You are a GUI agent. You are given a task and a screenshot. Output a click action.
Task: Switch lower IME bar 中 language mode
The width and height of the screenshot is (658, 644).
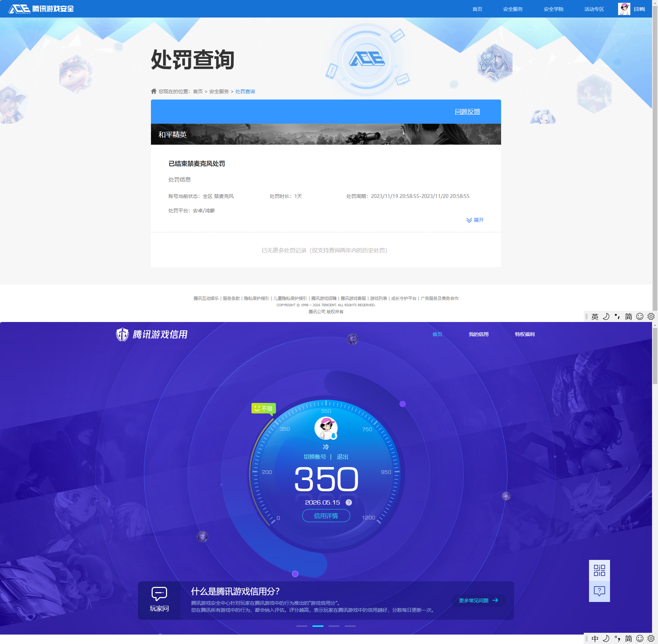pos(595,639)
